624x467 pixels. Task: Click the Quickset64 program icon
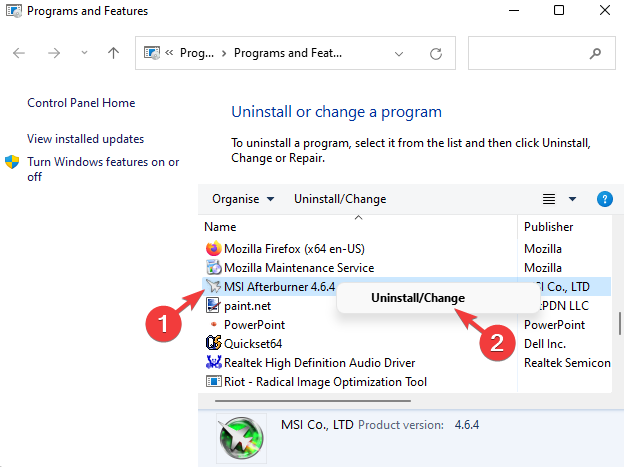(213, 343)
